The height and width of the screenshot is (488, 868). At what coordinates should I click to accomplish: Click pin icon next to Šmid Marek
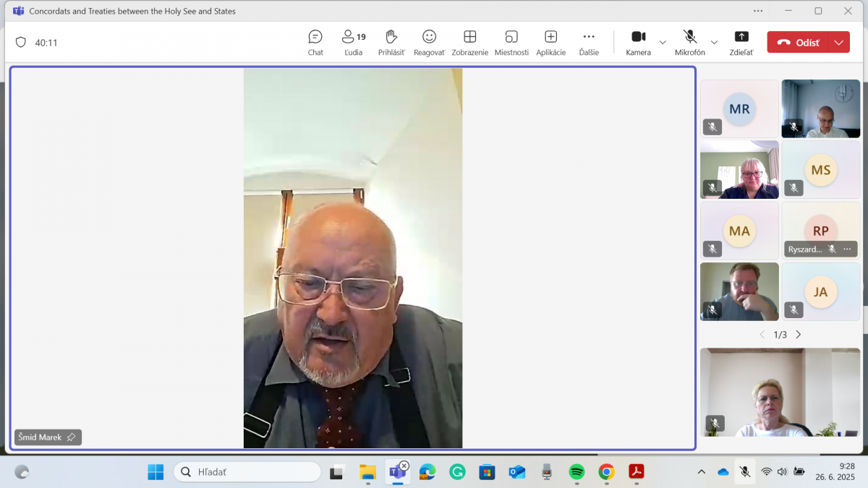pos(71,437)
